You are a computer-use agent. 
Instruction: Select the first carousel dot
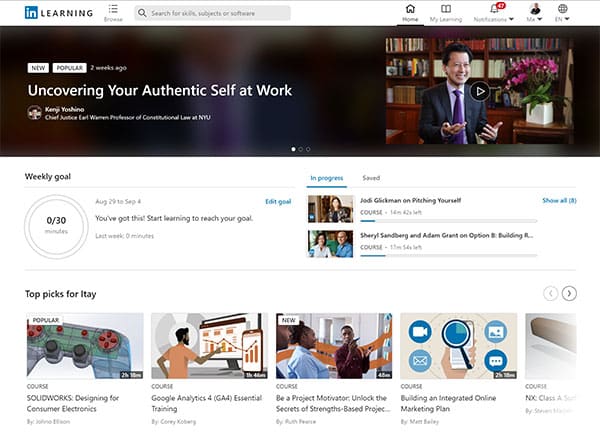(293, 149)
